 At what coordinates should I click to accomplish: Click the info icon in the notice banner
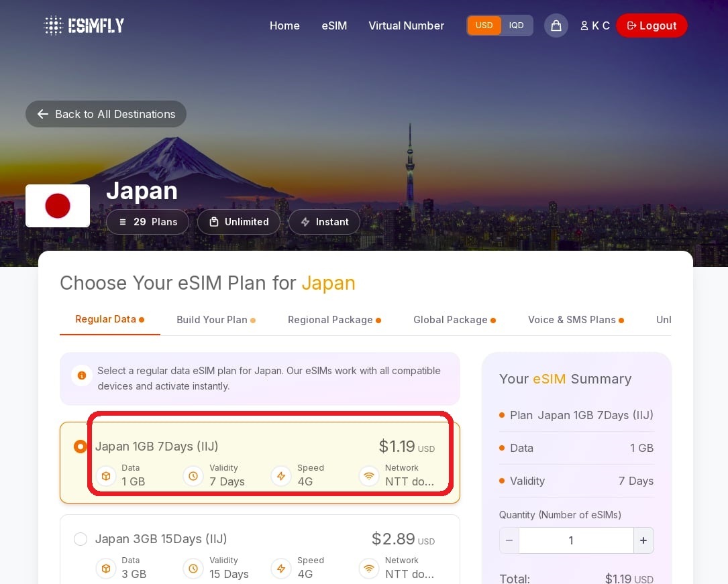[81, 375]
